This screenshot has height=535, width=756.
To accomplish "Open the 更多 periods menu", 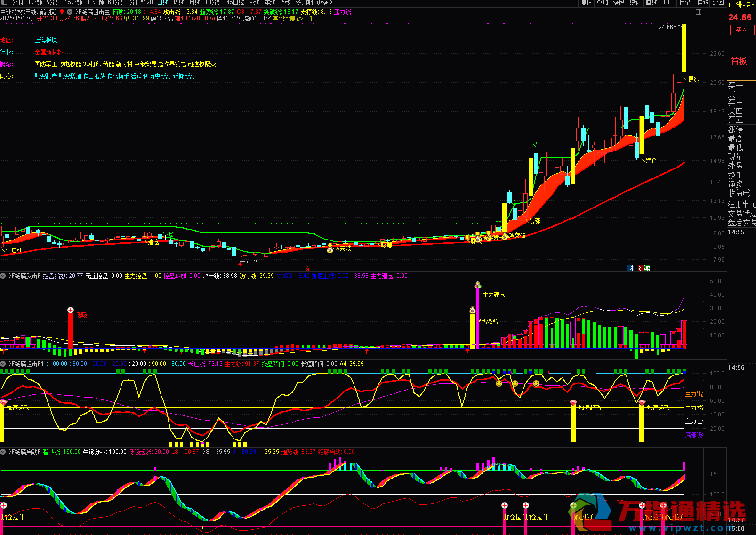I will coord(324,3).
